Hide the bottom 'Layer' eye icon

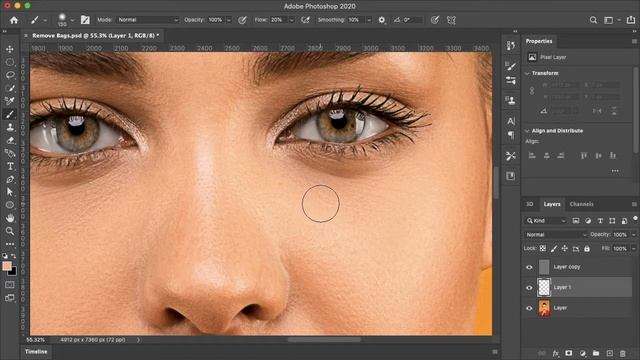pos(529,308)
